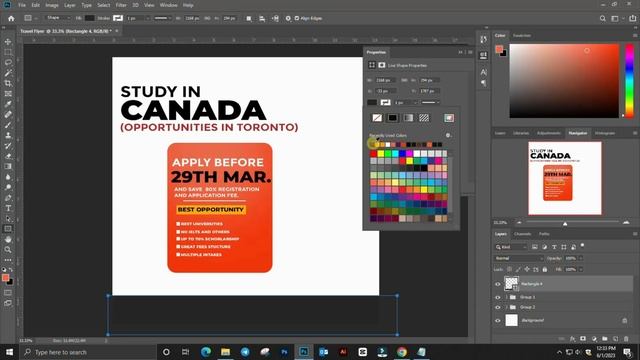Open the File menu
This screenshot has height=360, width=640.
click(22, 5)
